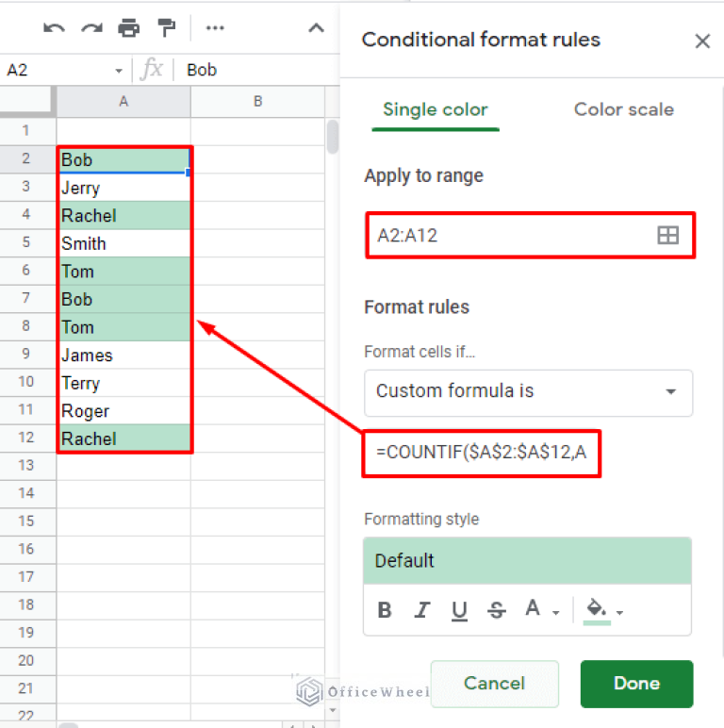Select the Single color tab
Screen dimensions: 724x728
[435, 109]
